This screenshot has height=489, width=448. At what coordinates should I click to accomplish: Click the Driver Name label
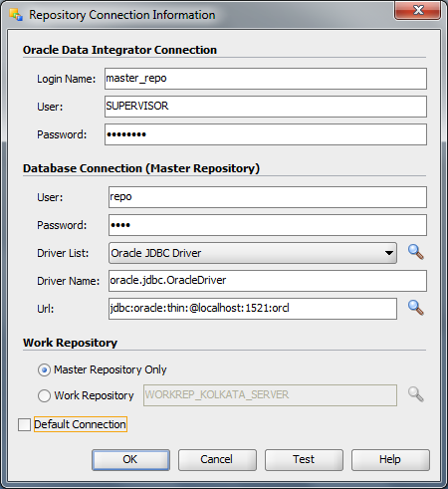[68, 281]
